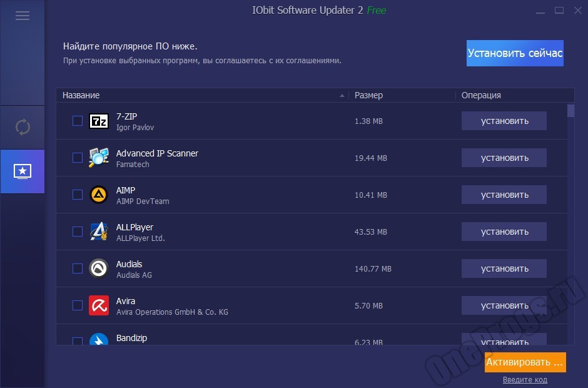Click the Famatech publisher text
This screenshot has height=388, width=588.
pos(133,165)
